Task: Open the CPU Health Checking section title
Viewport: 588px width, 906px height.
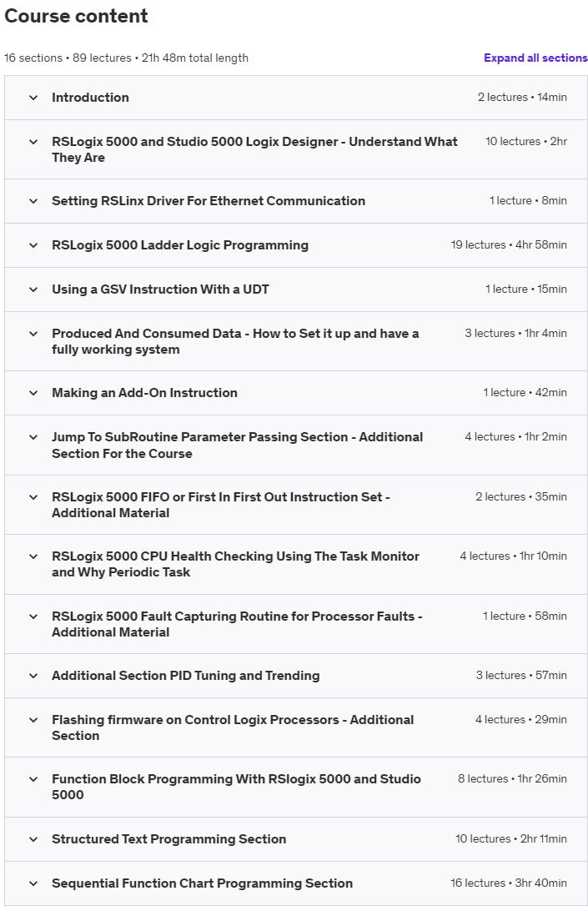Action: point(235,564)
